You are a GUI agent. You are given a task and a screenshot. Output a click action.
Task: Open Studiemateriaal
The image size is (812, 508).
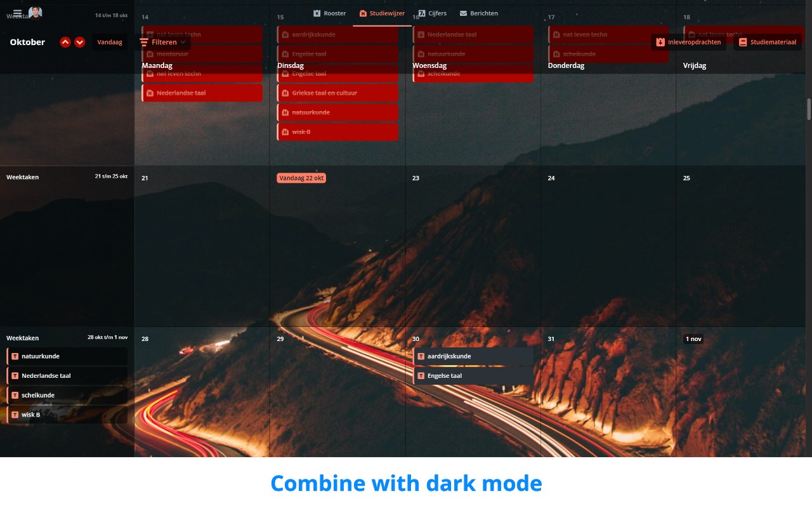(x=768, y=42)
